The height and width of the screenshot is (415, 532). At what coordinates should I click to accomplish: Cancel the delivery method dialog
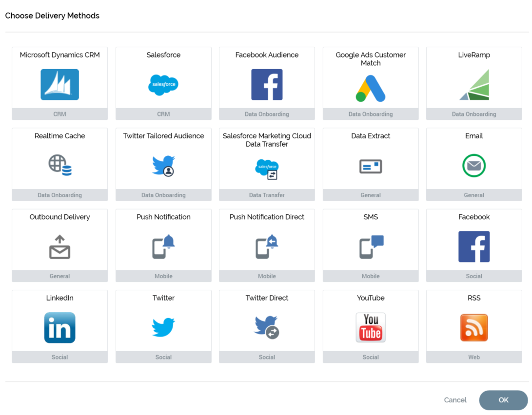(x=455, y=400)
